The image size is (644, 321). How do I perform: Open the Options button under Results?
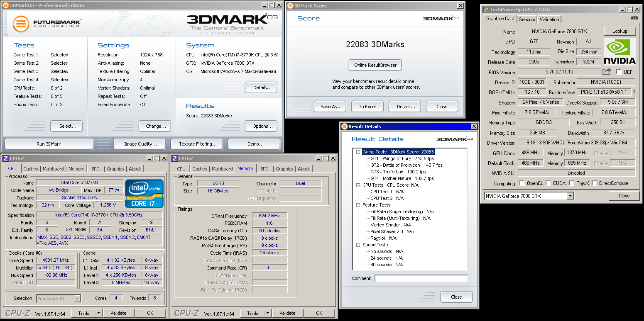[261, 126]
